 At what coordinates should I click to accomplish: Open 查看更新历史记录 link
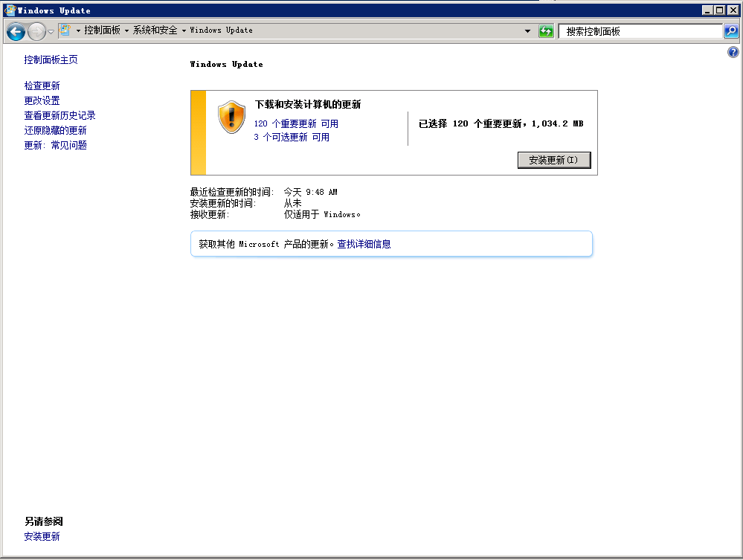point(59,115)
